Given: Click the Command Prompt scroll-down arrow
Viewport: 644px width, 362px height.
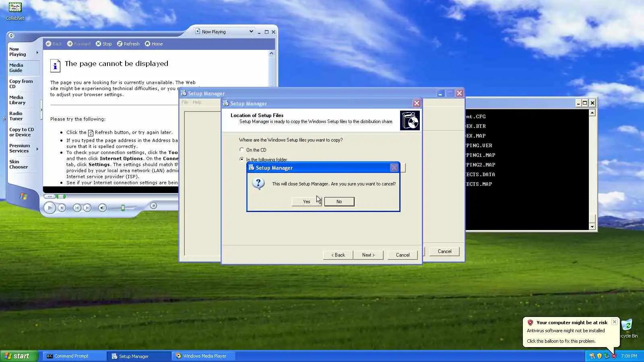Looking at the screenshot, I should [592, 227].
